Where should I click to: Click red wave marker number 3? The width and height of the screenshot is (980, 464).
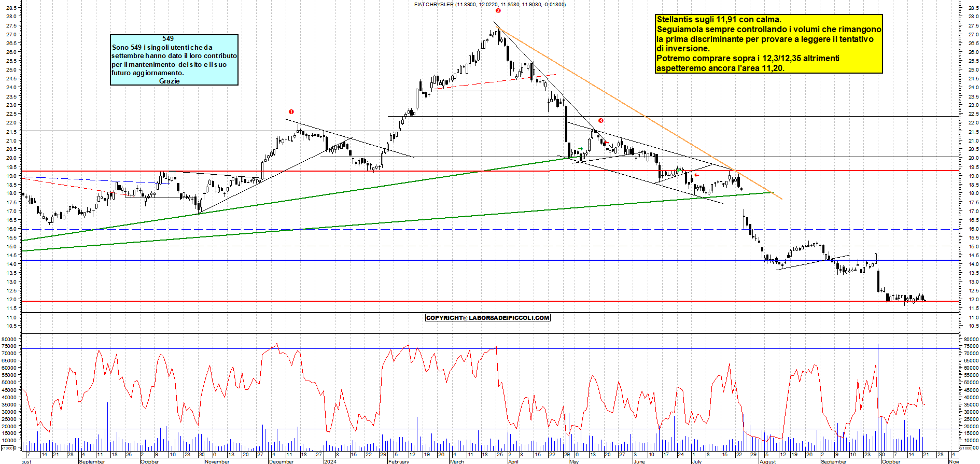pos(601,120)
